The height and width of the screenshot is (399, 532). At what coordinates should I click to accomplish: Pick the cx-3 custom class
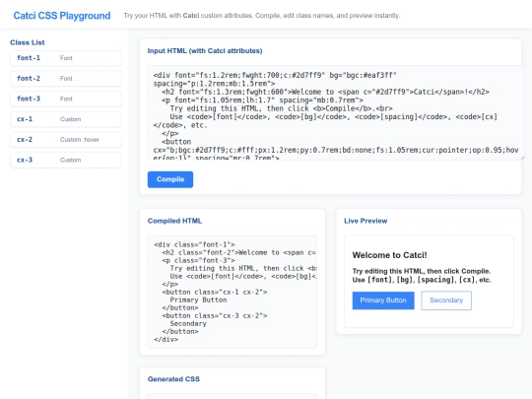66,160
